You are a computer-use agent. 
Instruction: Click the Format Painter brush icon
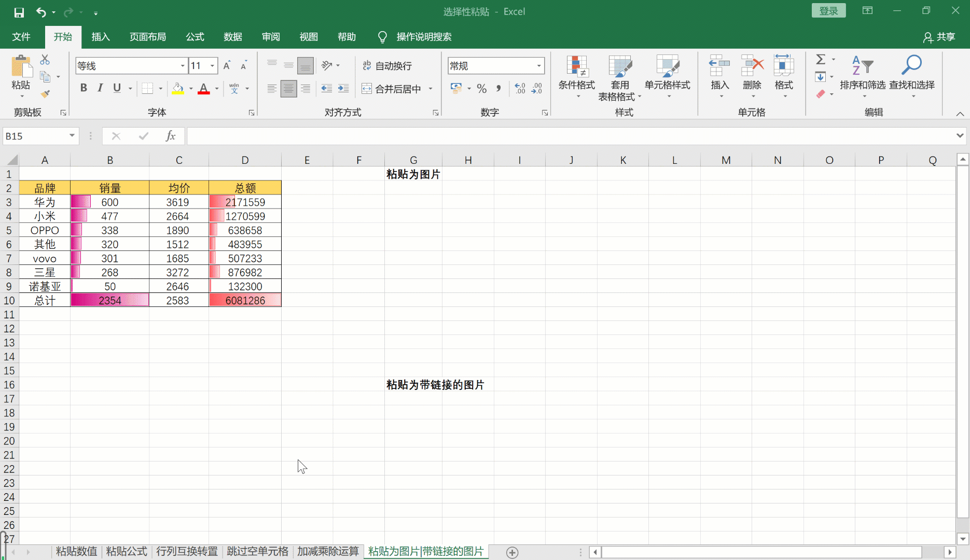45,94
